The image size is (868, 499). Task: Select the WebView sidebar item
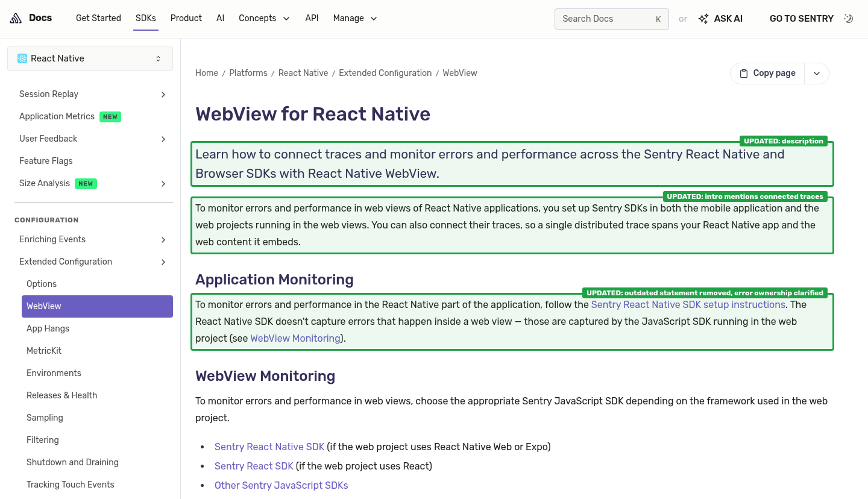pos(97,307)
